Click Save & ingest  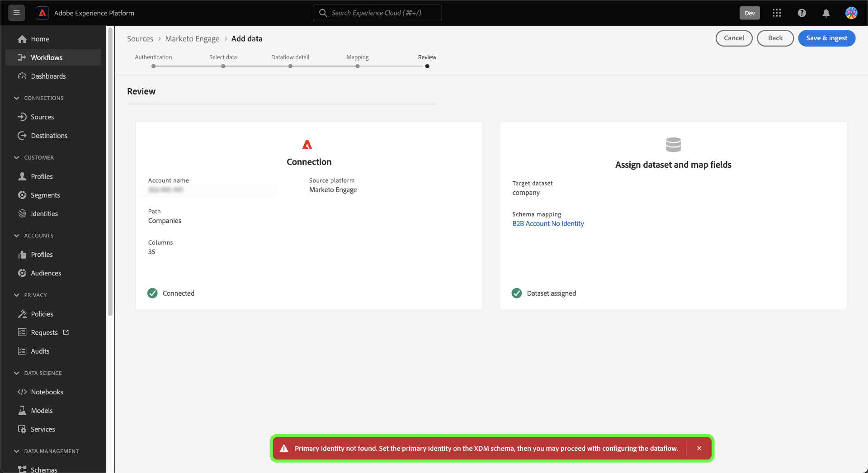(x=826, y=38)
